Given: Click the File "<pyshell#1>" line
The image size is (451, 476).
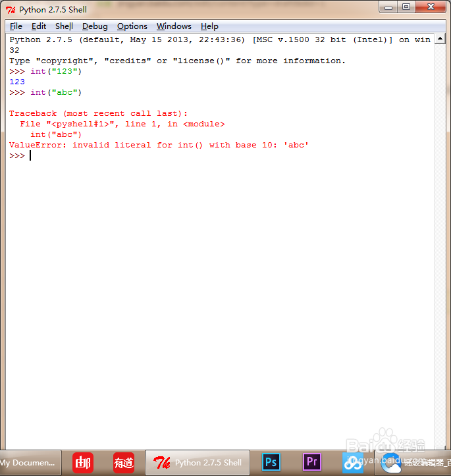Looking at the screenshot, I should 122,124.
